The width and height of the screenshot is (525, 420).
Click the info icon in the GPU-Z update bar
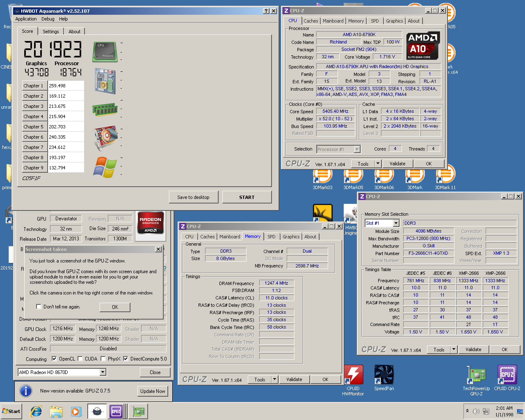point(26,391)
